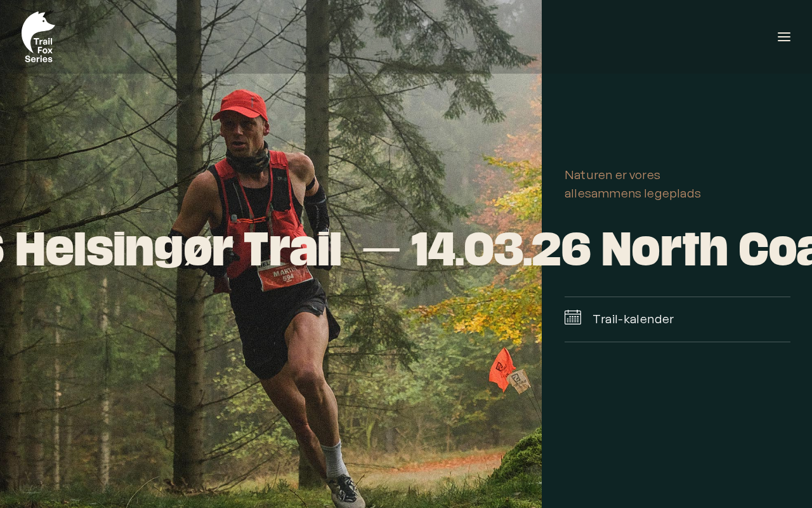
Task: Click the Trail Fox Series logo
Action: pyautogui.click(x=39, y=37)
